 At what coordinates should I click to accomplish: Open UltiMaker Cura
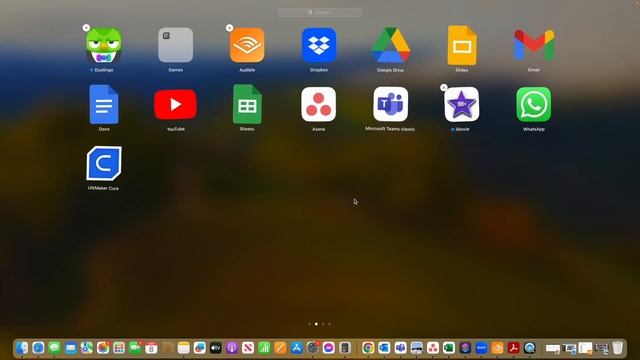pyautogui.click(x=104, y=163)
